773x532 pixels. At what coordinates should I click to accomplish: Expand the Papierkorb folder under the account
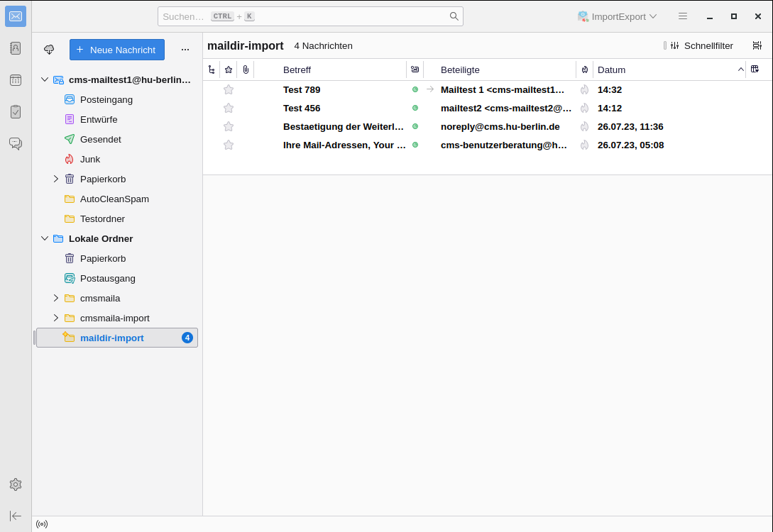[x=56, y=179]
